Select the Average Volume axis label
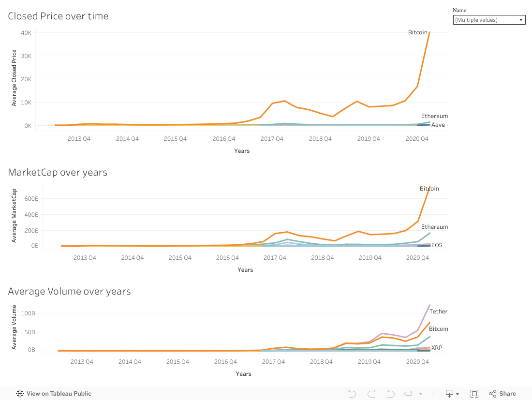Screen dimensions: 532x400 tap(14, 327)
